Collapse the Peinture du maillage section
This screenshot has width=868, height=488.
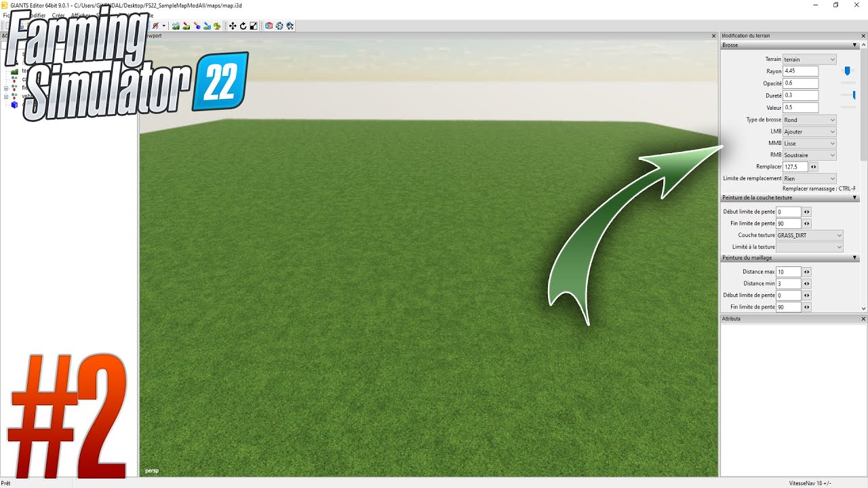[x=854, y=258]
